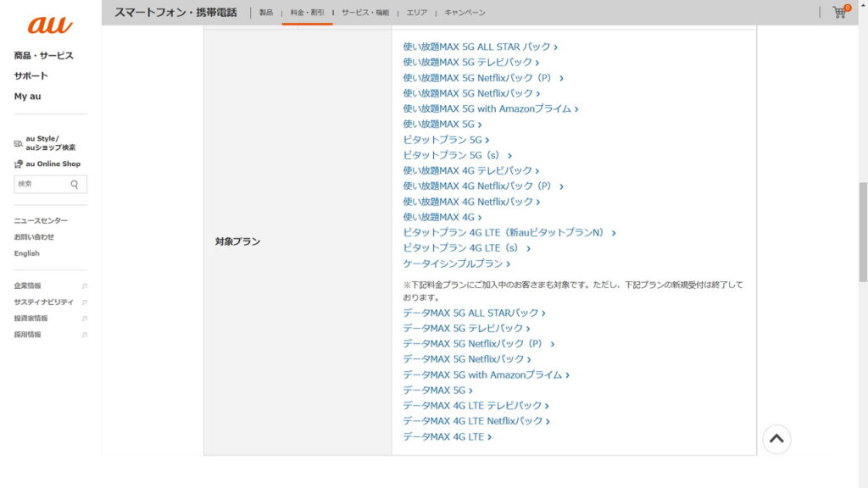Open 使い放題MAX 5G with Amazonプライム link
This screenshot has width=868, height=488.
(x=491, y=109)
